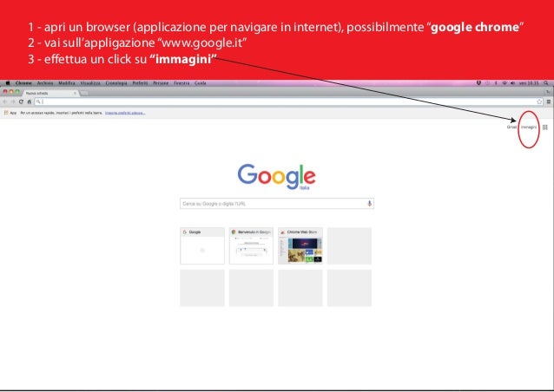Select the Nuova scheda tab
This screenshot has width=554, height=392.
pos(49,93)
